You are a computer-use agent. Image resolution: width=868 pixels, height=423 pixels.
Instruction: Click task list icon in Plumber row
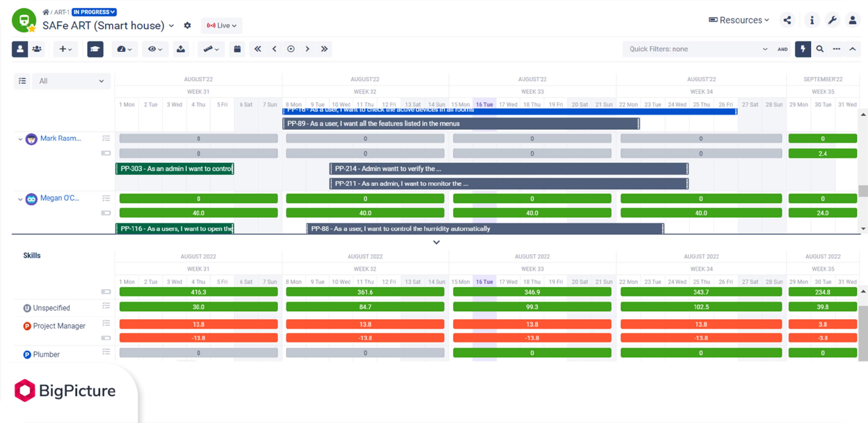click(106, 352)
